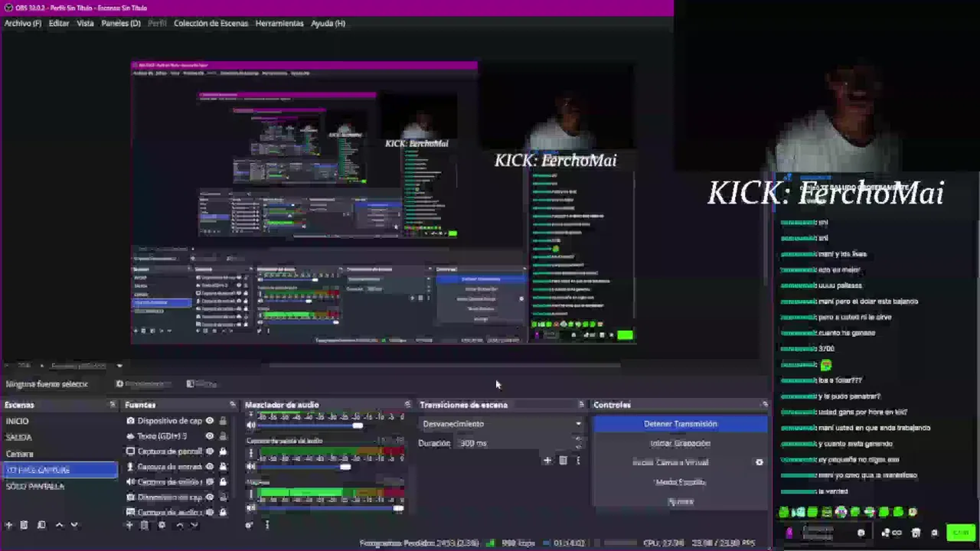Undock the Fuentes panel with its header icon
Viewport: 980px width, 551px height.
(232, 405)
